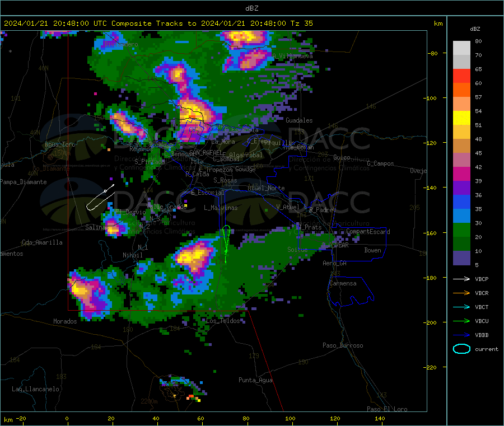The width and height of the screenshot is (504, 426).
Task: Click the G_Campos location label
Action: click(x=380, y=163)
